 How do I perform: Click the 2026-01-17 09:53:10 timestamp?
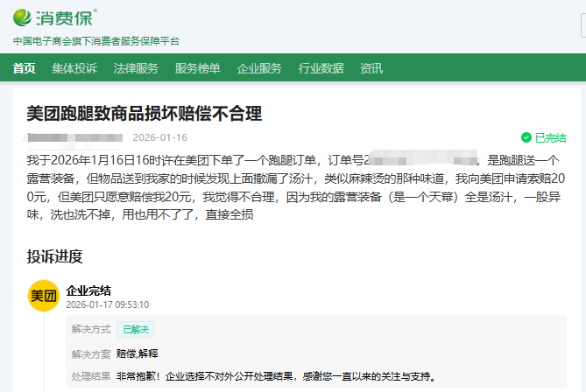pos(108,304)
